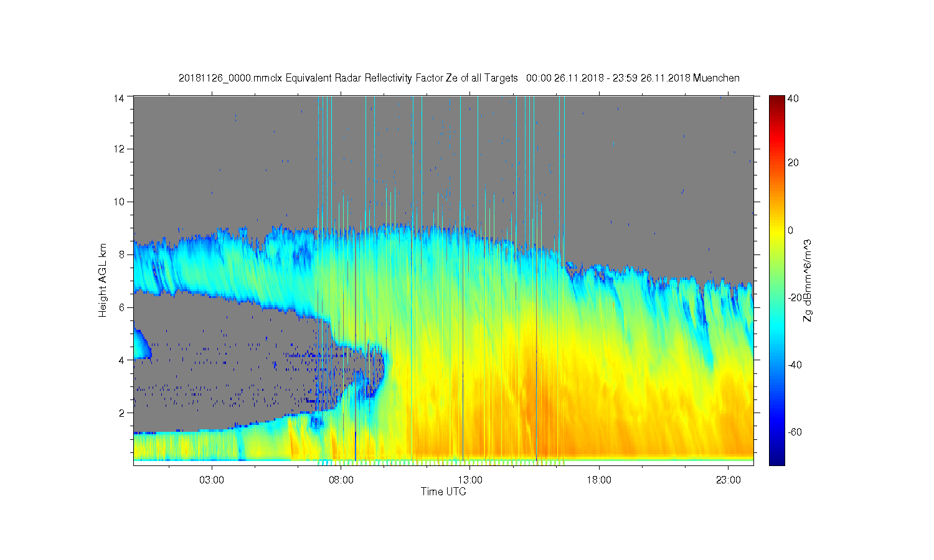Select the 'Height AGL km' y-axis label
Screen dimensions: 934x560
tap(103, 280)
